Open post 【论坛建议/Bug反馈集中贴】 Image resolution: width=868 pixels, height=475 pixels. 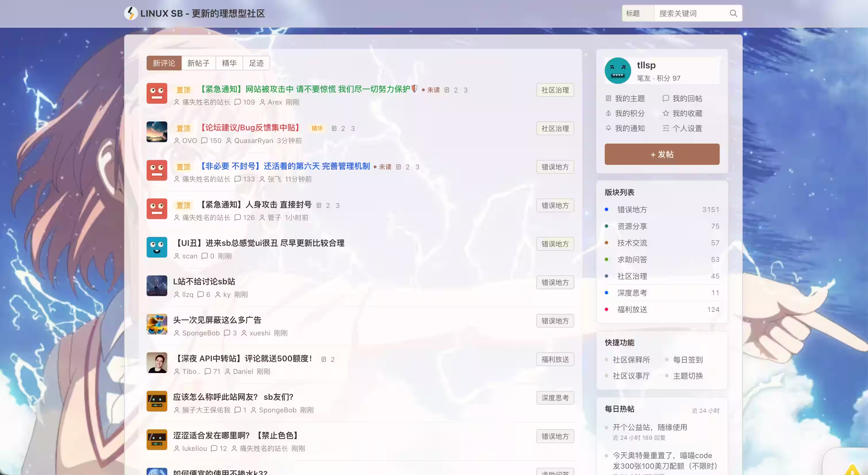click(x=250, y=128)
